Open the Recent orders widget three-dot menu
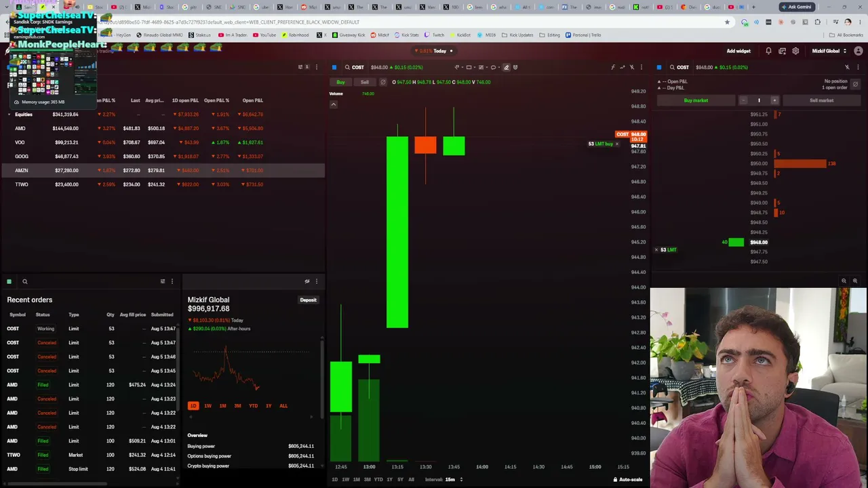 [x=172, y=281]
